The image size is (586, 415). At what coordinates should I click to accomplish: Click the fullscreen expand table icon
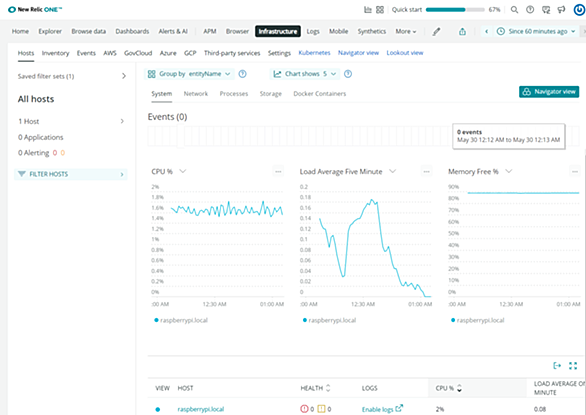click(x=573, y=366)
